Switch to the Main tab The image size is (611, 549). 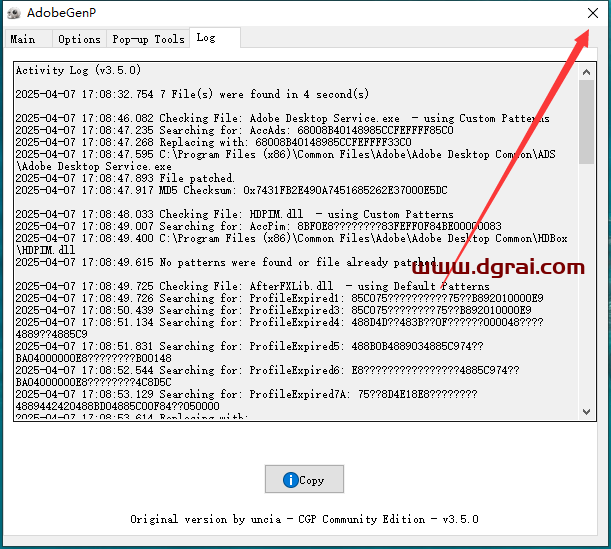click(28, 39)
